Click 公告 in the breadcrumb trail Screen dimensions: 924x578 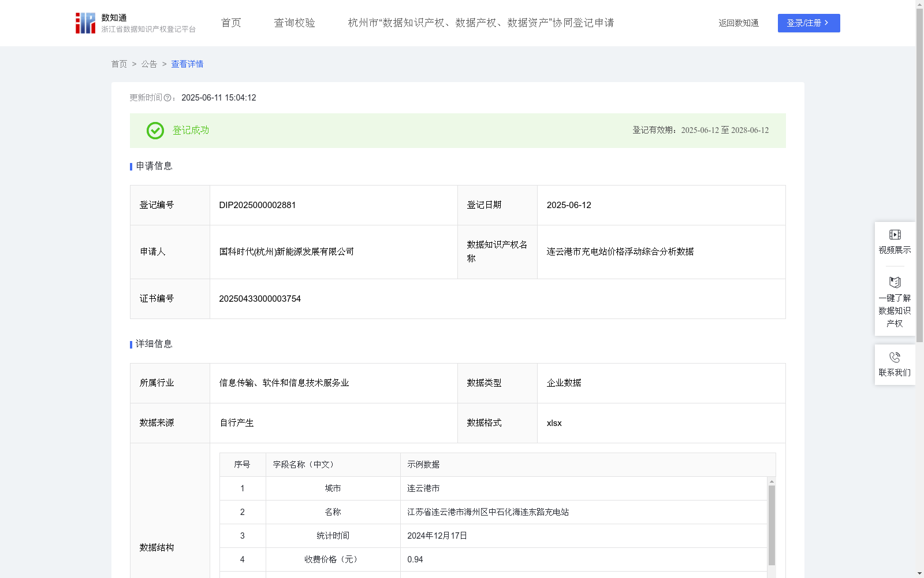[148, 64]
